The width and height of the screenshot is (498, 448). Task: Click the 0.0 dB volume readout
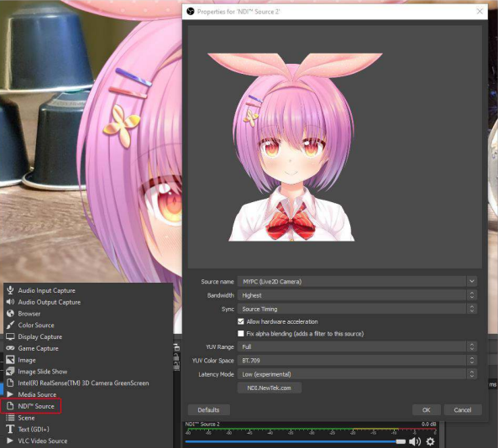click(x=428, y=425)
